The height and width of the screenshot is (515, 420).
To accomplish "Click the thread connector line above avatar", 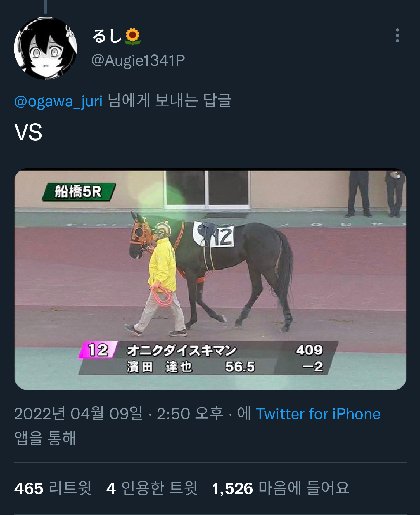I will click(46, 7).
